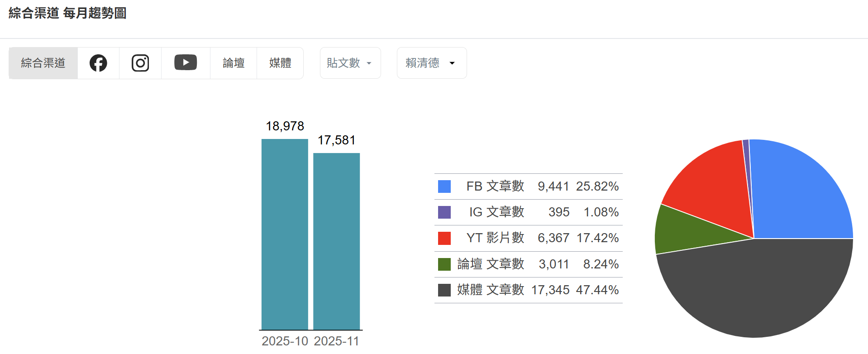This screenshot has width=868, height=354.
Task: Switch to the 綜合渠道 tab
Action: pyautogui.click(x=43, y=63)
